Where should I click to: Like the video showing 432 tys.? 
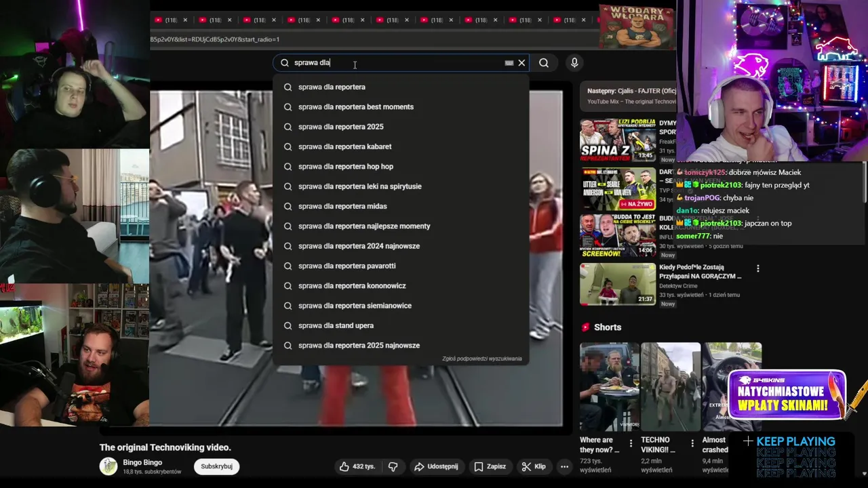[x=357, y=466]
